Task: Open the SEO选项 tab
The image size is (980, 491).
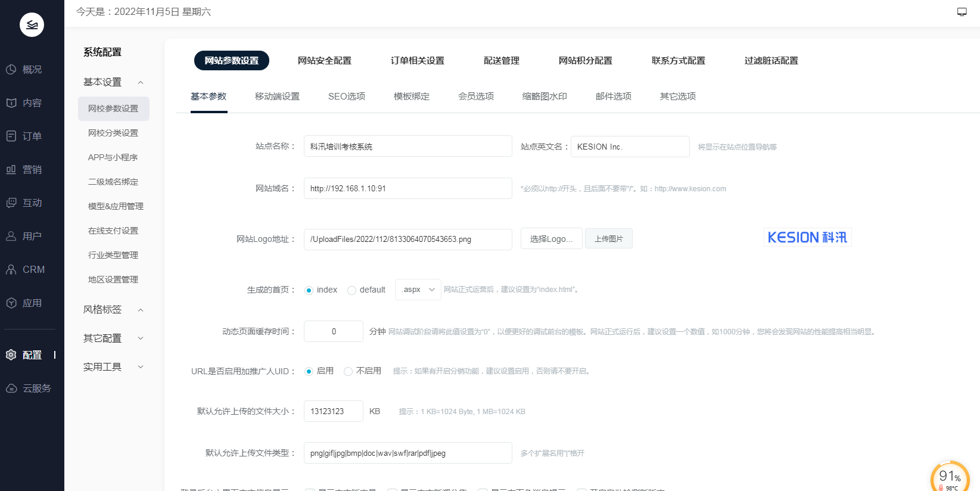Action: click(346, 97)
